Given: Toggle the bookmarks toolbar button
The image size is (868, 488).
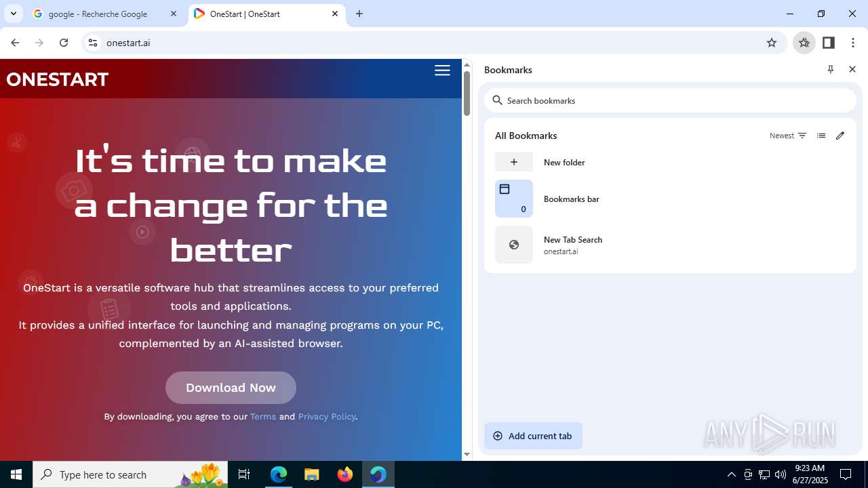Looking at the screenshot, I should (x=804, y=43).
